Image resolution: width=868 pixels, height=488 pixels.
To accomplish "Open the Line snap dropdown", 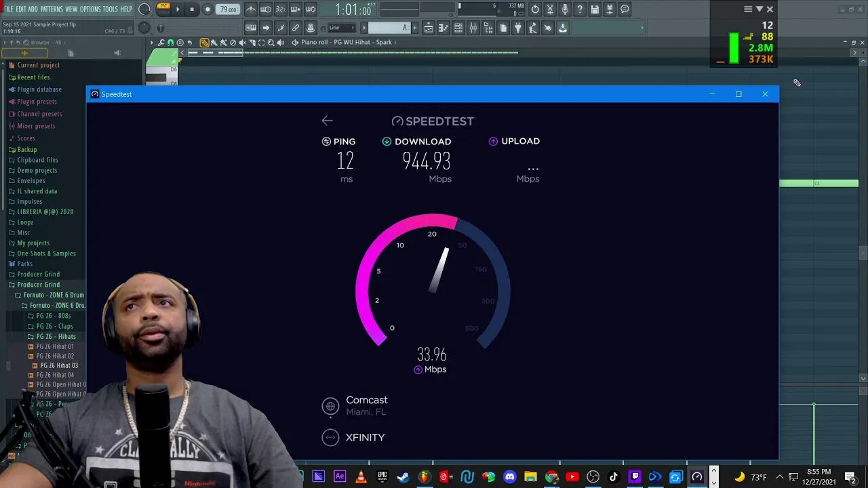I will pyautogui.click(x=341, y=28).
